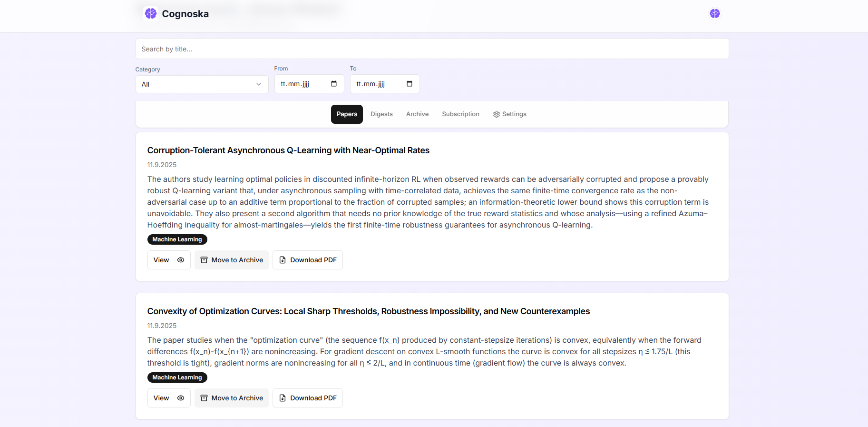Image resolution: width=868 pixels, height=427 pixels.
Task: Open the To date calendar picker icon
Action: coord(410,84)
